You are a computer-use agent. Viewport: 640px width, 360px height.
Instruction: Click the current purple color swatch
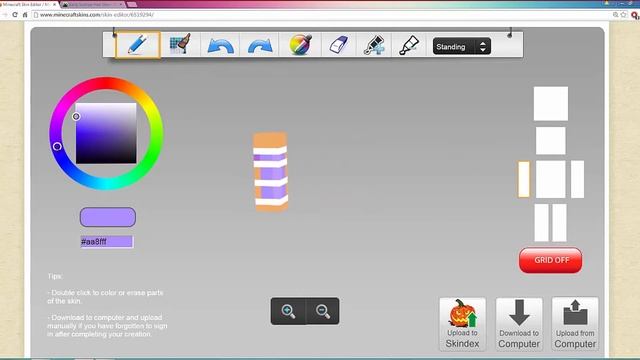pyautogui.click(x=108, y=217)
